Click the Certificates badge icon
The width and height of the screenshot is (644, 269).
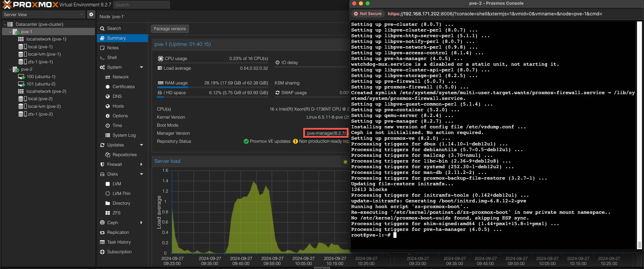click(x=108, y=87)
